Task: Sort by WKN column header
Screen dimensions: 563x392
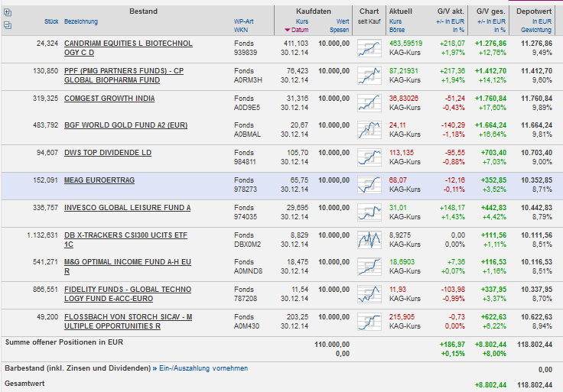Action: point(241,30)
